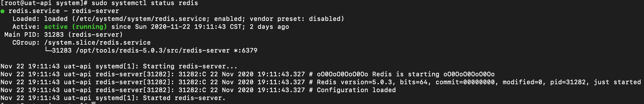Viewport: 644px width, 104px height.
Task: Click the 'vendor preset: disabled' text
Action: 295,19
